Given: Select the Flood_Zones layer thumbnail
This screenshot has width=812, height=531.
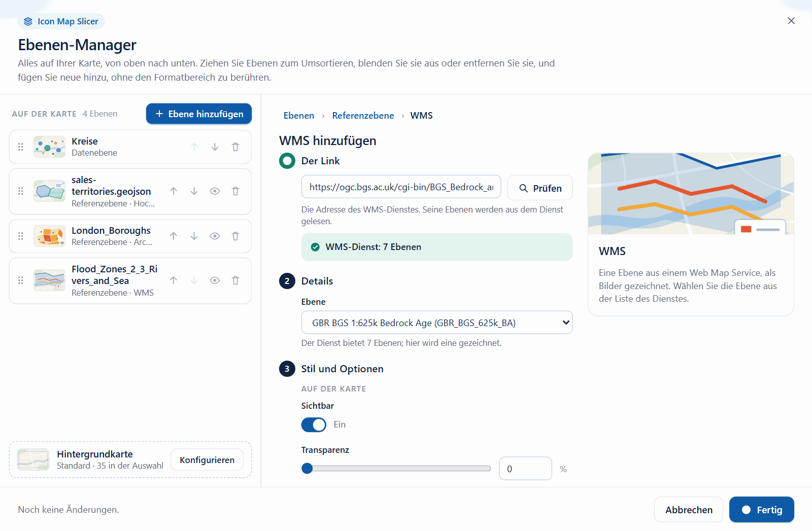Looking at the screenshot, I should point(49,280).
